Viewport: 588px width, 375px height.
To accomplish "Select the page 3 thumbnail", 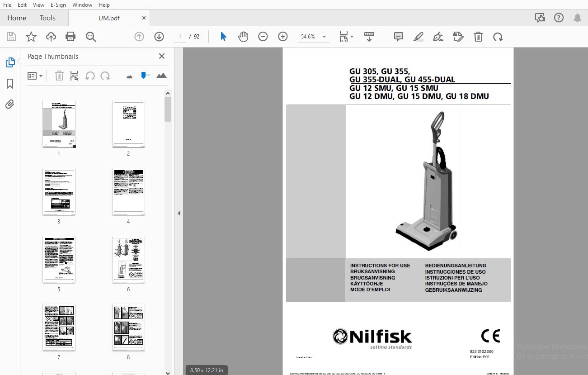I will (59, 192).
